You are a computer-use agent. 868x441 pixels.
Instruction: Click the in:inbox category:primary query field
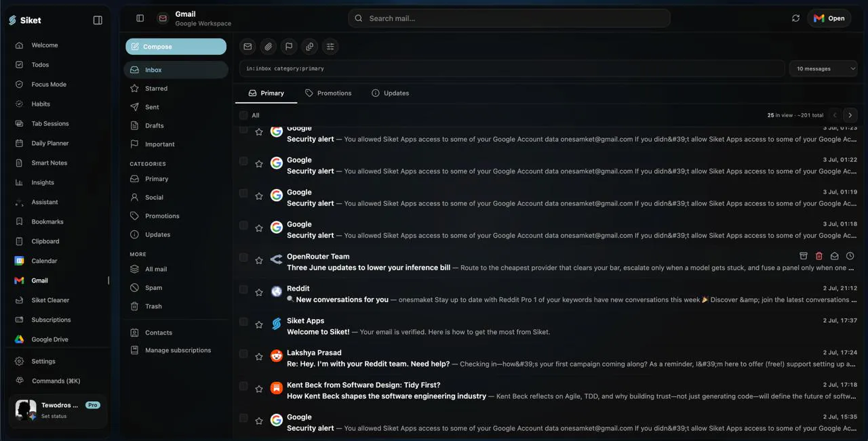point(512,68)
